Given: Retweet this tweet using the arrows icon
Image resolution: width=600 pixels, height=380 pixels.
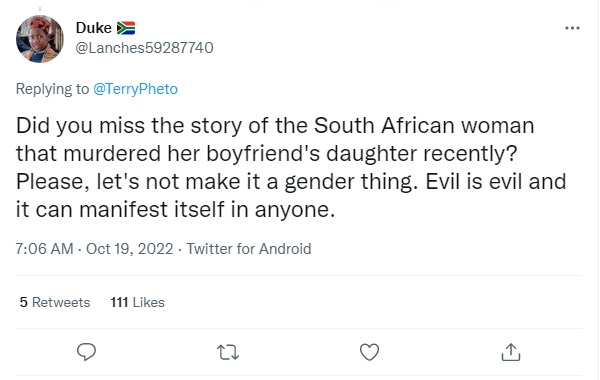Looking at the screenshot, I should coord(228,352).
